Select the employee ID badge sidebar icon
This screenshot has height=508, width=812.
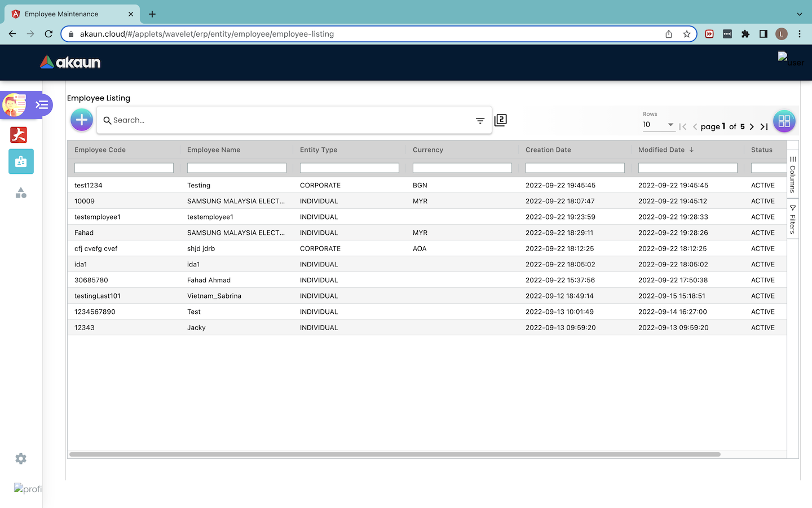click(21, 161)
